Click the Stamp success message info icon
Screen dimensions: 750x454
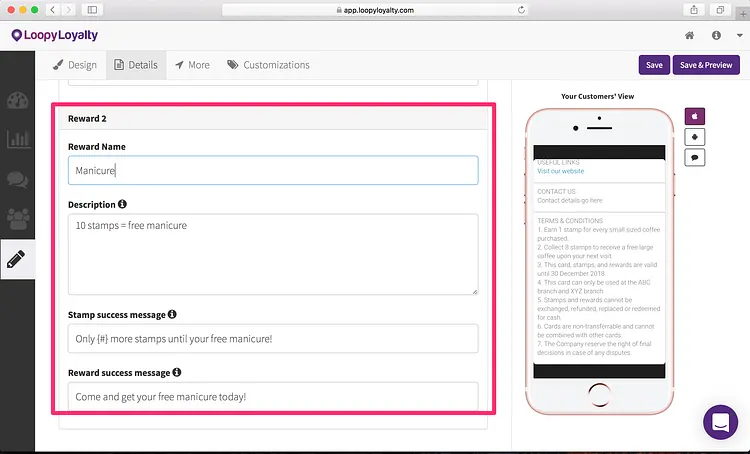pos(172,314)
